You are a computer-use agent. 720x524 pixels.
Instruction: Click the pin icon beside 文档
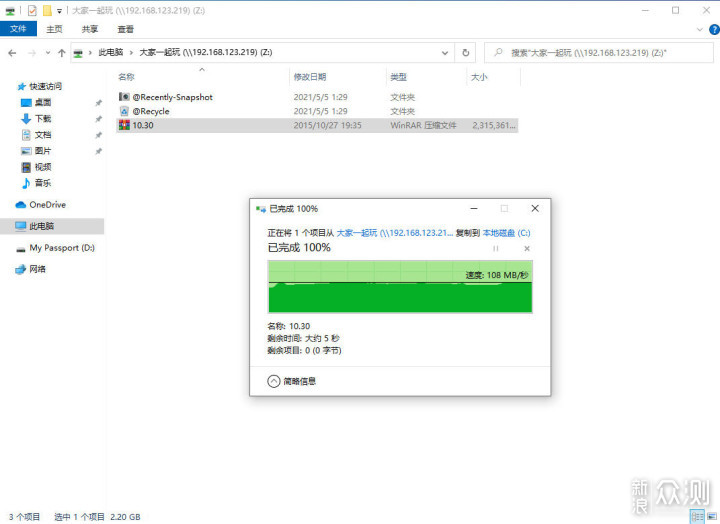98,135
